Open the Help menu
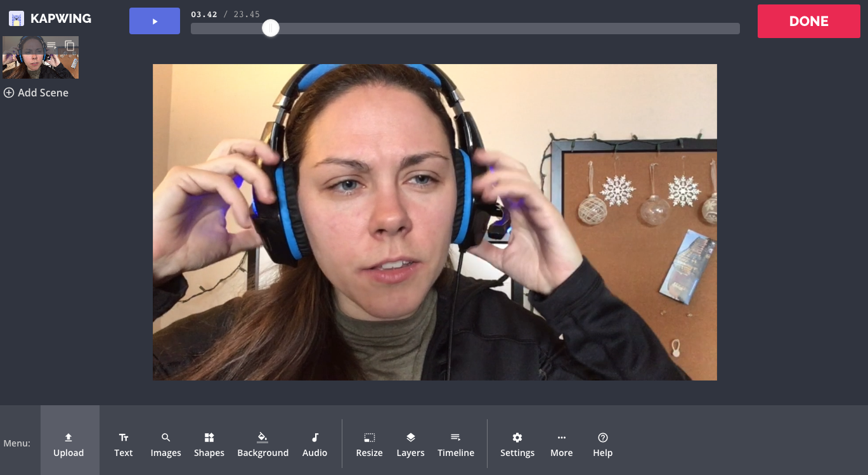868x475 pixels. [x=602, y=443]
